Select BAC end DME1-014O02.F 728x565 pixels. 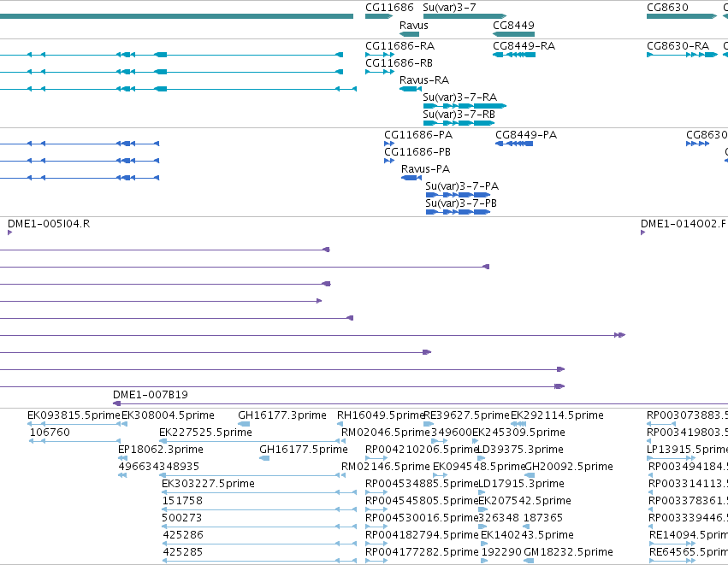pyautogui.click(x=683, y=224)
